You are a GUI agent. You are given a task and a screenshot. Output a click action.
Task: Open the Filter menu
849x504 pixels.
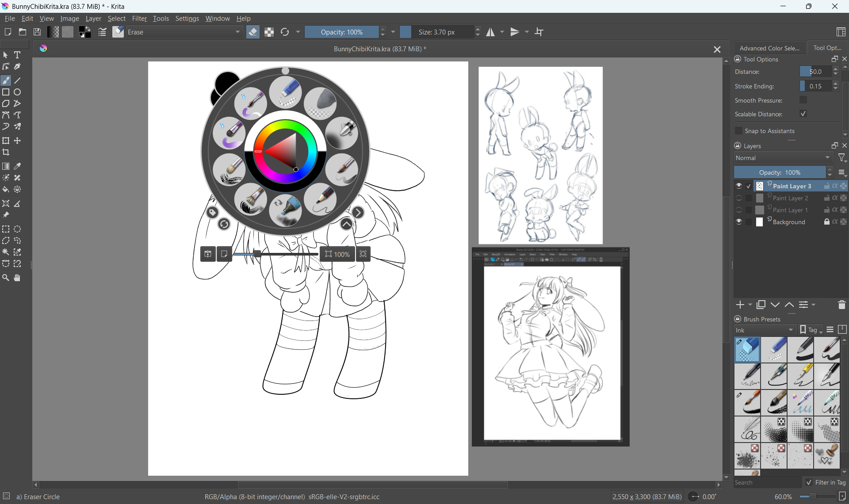[x=139, y=19]
